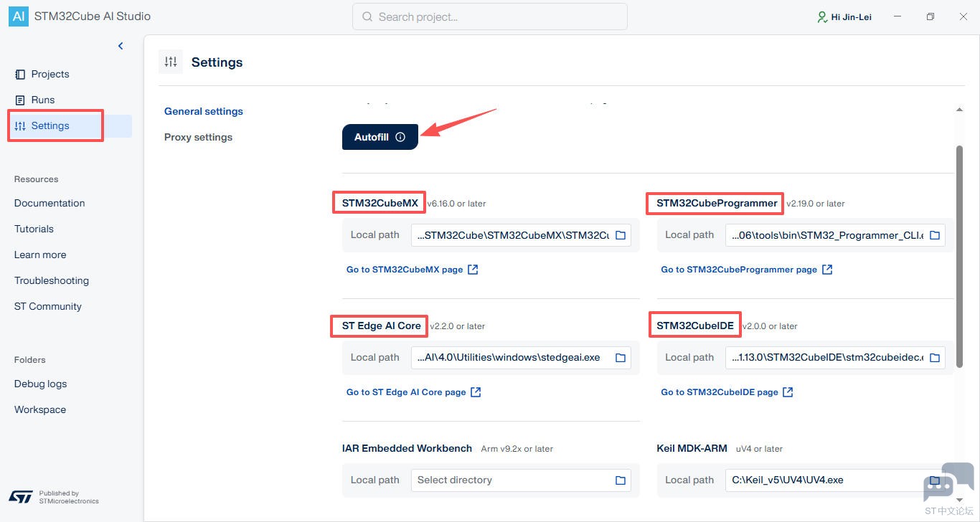The width and height of the screenshot is (980, 522).
Task: Click the STM32CubeIDE heading text
Action: click(695, 326)
